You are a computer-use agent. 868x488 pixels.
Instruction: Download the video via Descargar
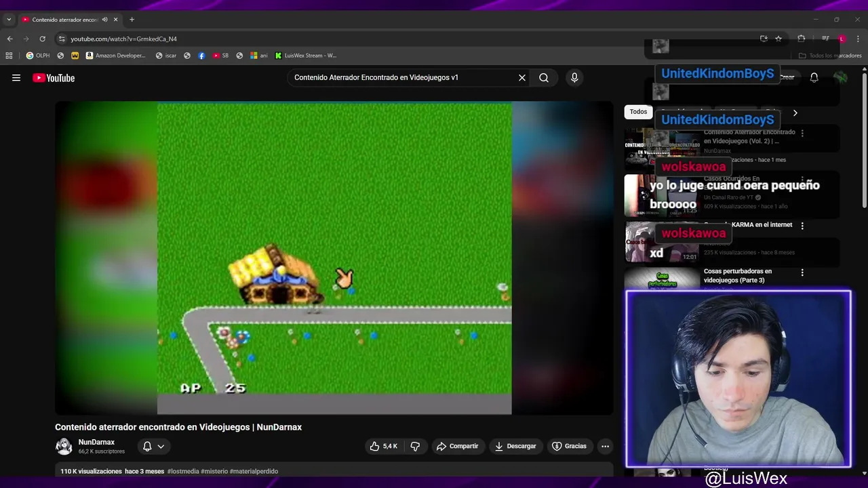pos(515,446)
